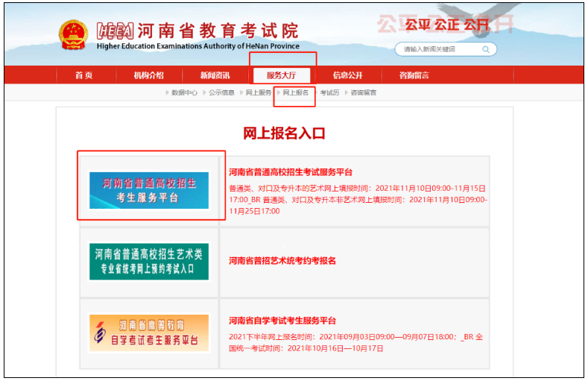Click the 河南省普招艺术统考约考报名 title link

click(x=282, y=261)
